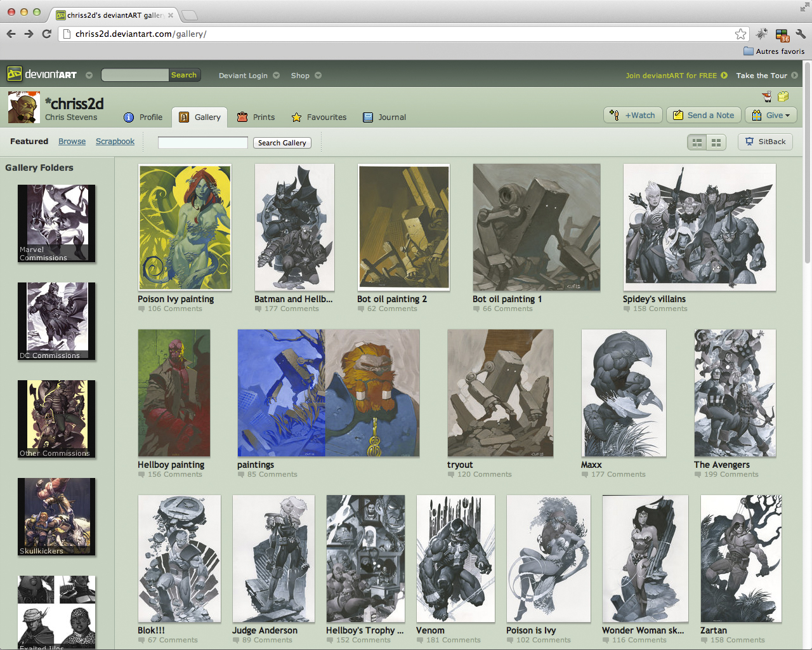
Task: Click the gallery search input field
Action: click(x=203, y=143)
